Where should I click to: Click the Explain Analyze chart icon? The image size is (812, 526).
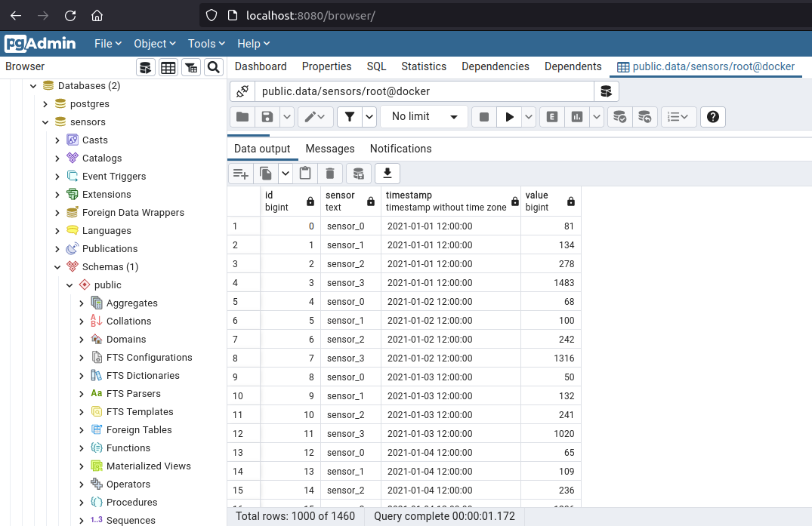tap(577, 117)
